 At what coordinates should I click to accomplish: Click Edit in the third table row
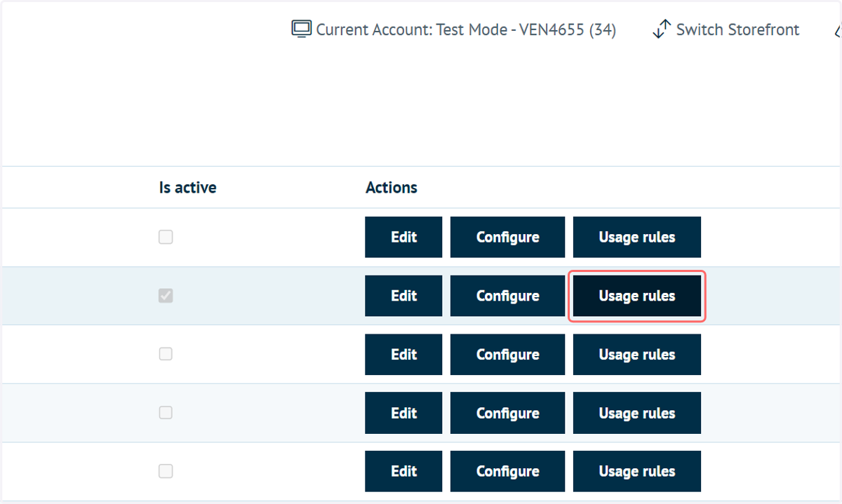pos(403,354)
